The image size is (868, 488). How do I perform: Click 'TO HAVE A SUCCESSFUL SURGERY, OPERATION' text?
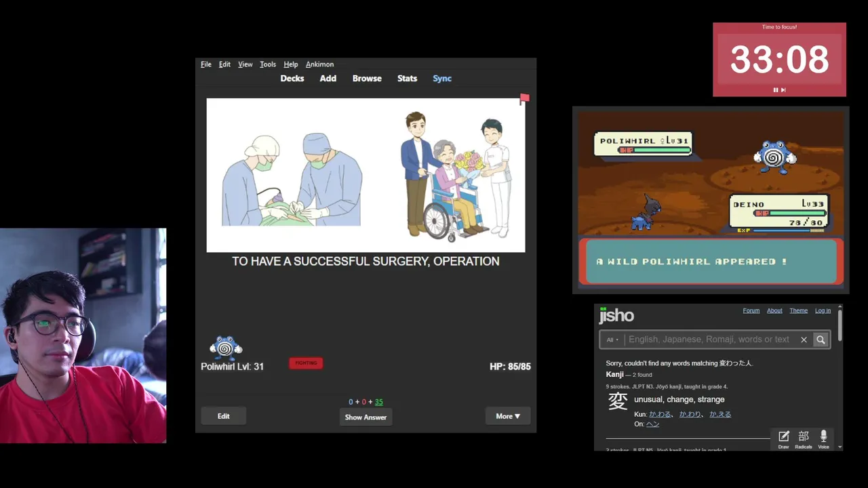(x=366, y=261)
